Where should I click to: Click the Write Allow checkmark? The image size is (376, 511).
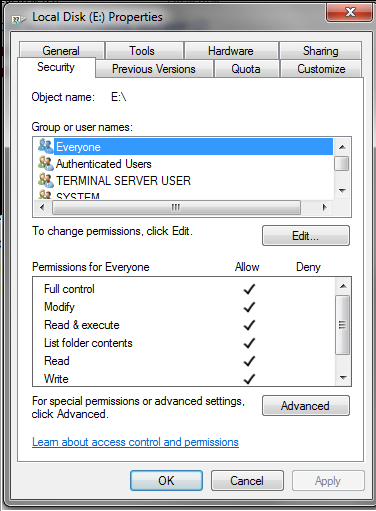249,379
